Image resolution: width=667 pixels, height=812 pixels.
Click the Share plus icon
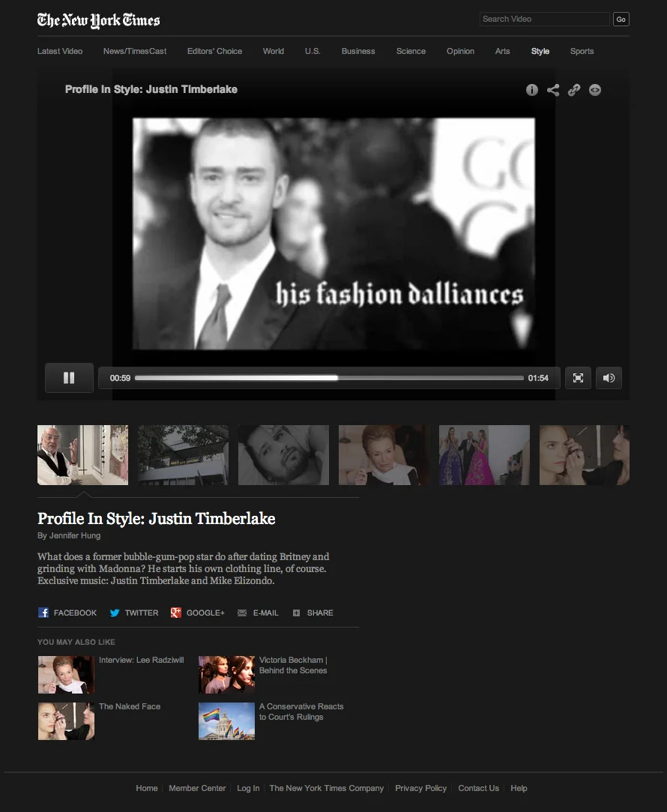(x=296, y=613)
